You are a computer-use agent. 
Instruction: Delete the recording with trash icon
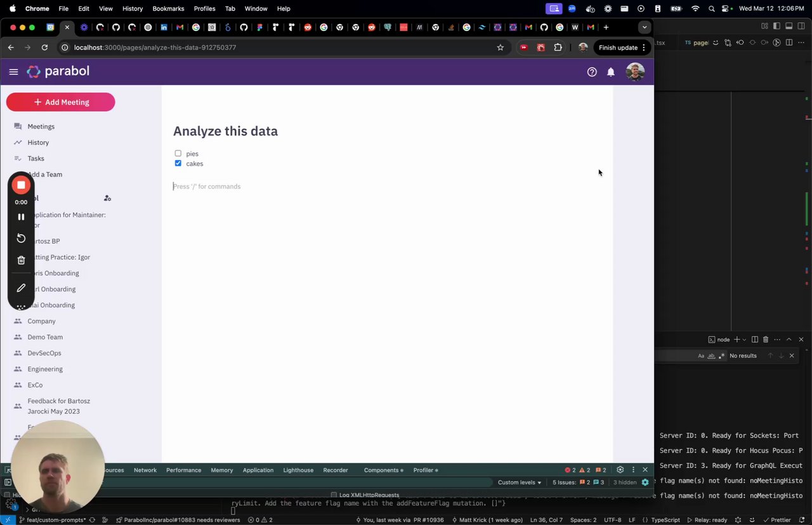[x=21, y=260]
